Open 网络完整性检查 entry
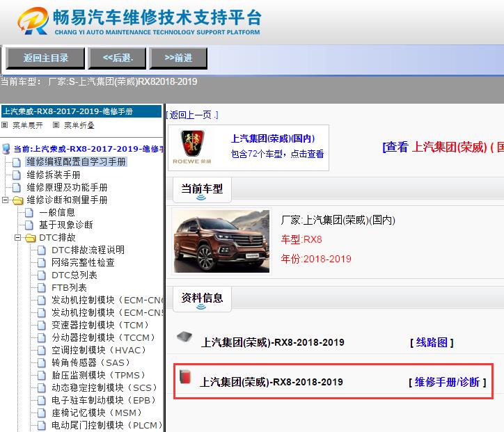 tap(83, 263)
